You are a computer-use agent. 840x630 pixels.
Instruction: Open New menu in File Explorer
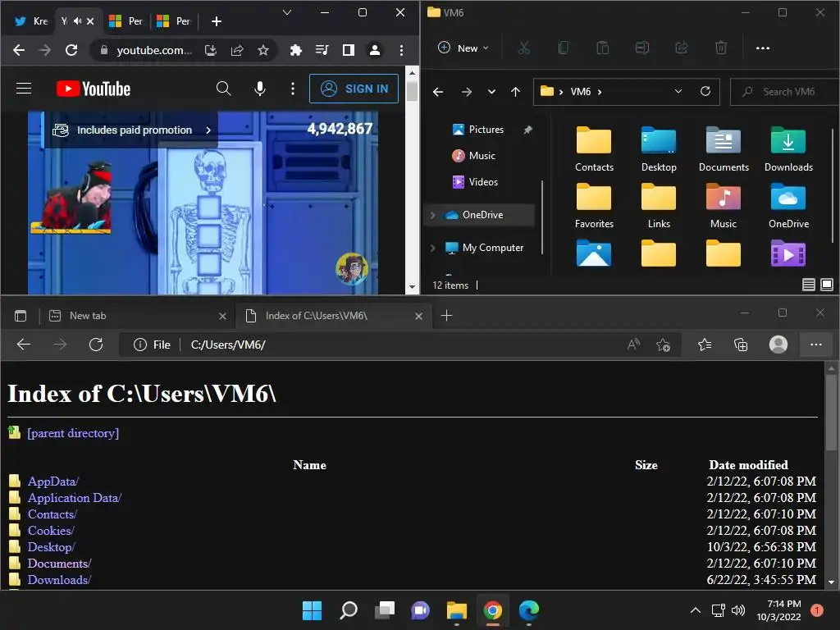[463, 48]
